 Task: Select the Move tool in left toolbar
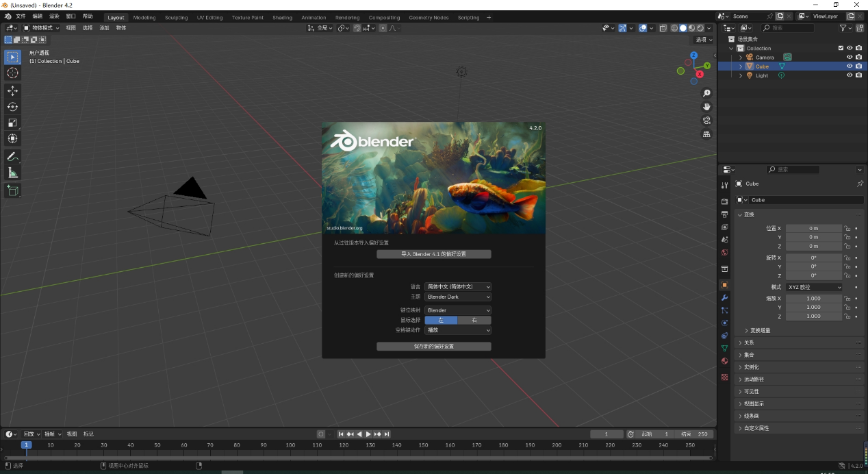[12, 91]
